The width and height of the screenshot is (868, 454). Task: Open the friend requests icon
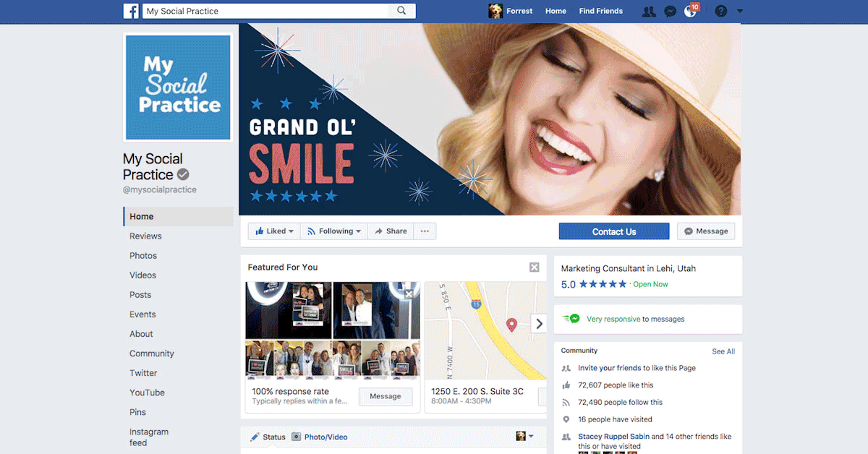pyautogui.click(x=649, y=11)
